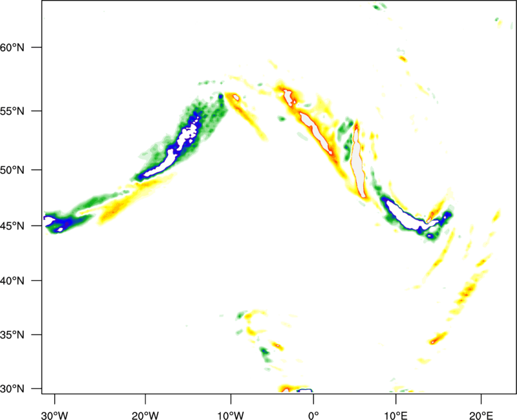Click the 55°N latitude label

coord(12,111)
